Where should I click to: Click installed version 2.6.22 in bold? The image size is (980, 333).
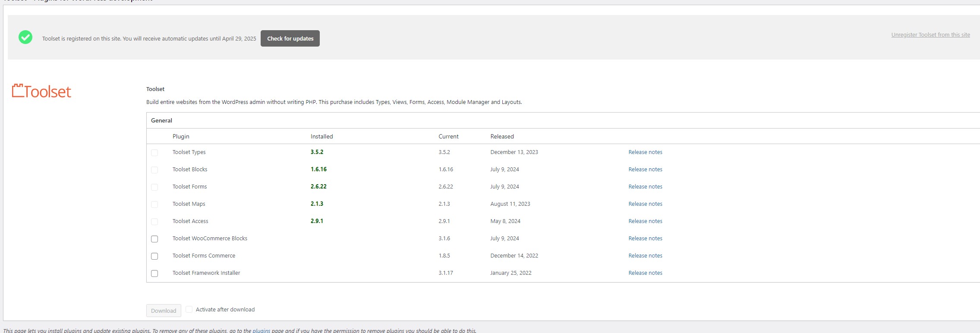click(x=318, y=187)
